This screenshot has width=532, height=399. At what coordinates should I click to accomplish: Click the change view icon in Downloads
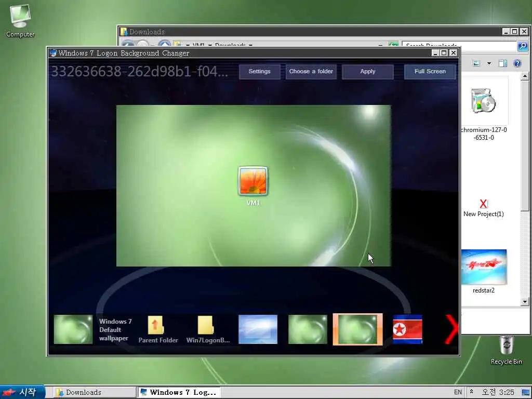point(477,63)
